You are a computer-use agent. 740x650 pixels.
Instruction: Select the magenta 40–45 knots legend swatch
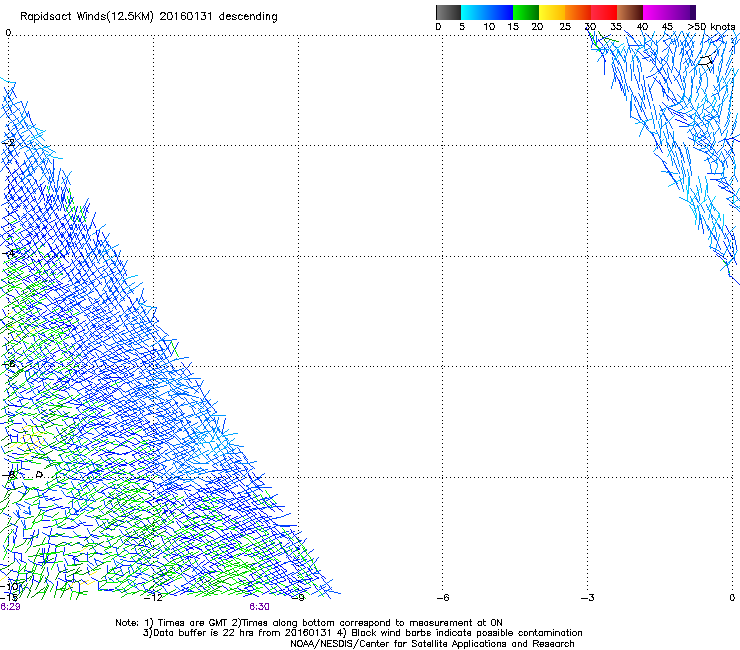point(656,12)
